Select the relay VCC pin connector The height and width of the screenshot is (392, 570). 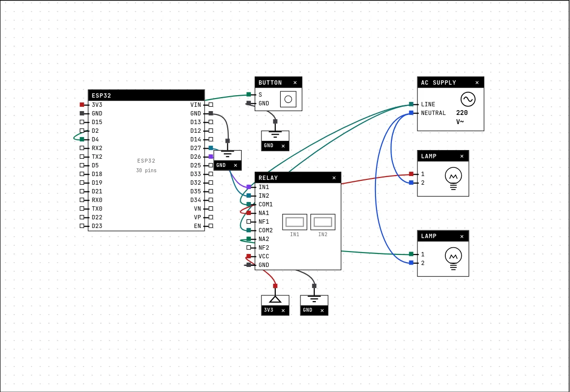(249, 256)
